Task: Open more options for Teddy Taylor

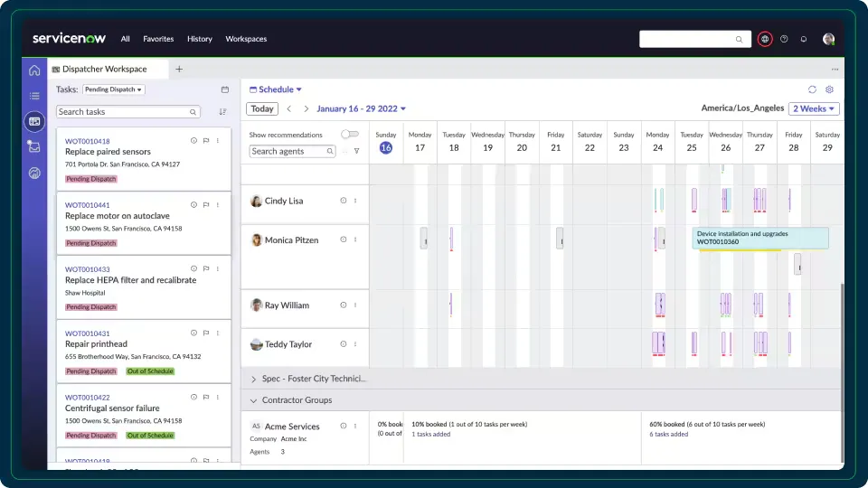Action: point(355,344)
